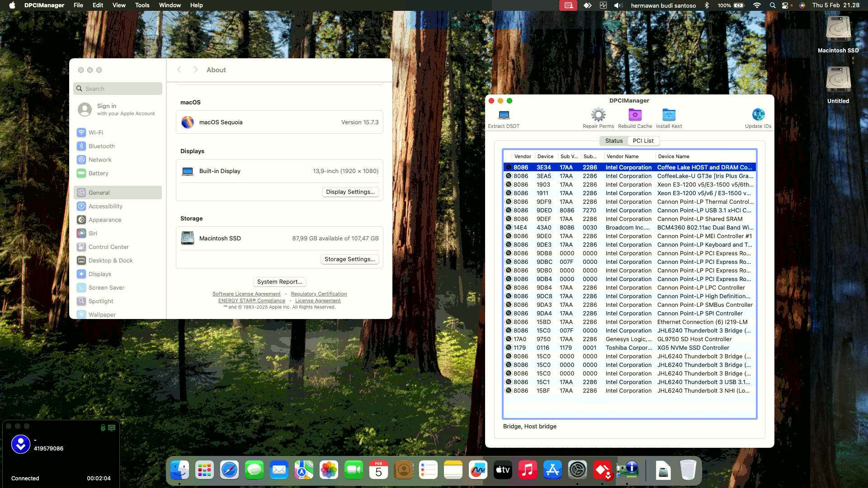Launch Safari from the Dock

click(229, 470)
